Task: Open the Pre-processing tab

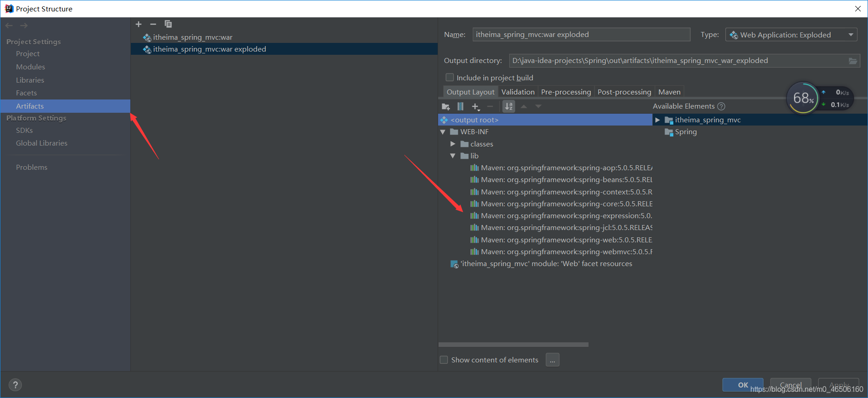Action: point(566,92)
